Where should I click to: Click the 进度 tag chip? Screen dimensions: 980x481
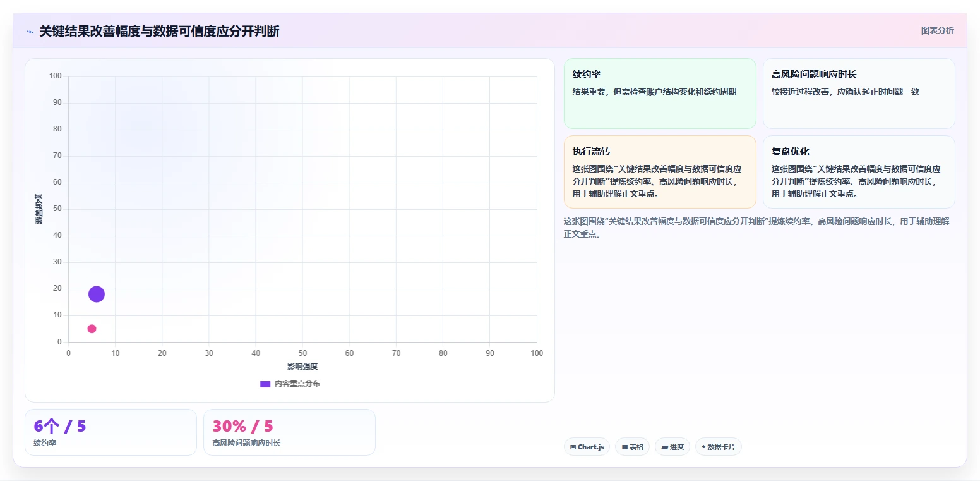[x=672, y=447]
